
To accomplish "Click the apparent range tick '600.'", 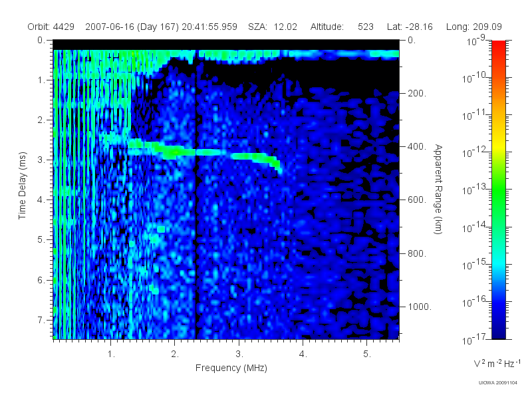I will 417,200.
